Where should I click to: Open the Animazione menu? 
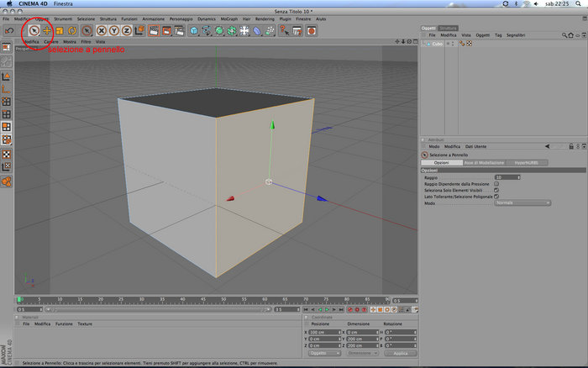154,18
